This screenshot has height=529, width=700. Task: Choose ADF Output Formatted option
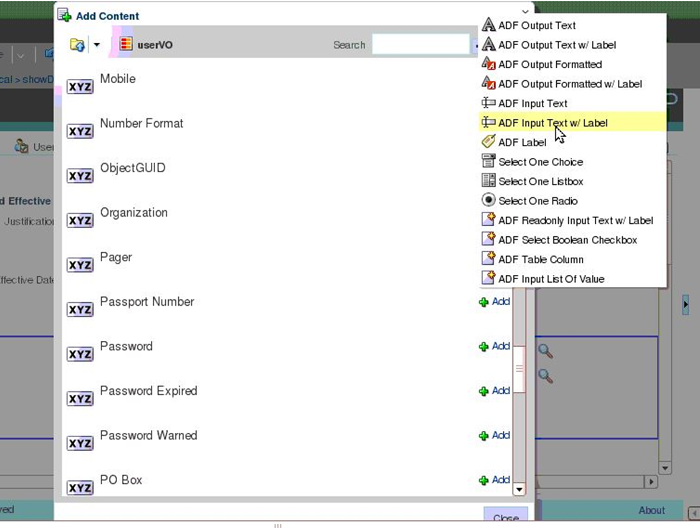[573, 64]
